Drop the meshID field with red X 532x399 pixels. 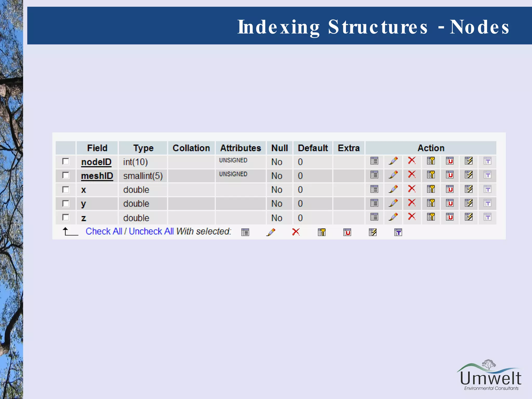pyautogui.click(x=412, y=174)
